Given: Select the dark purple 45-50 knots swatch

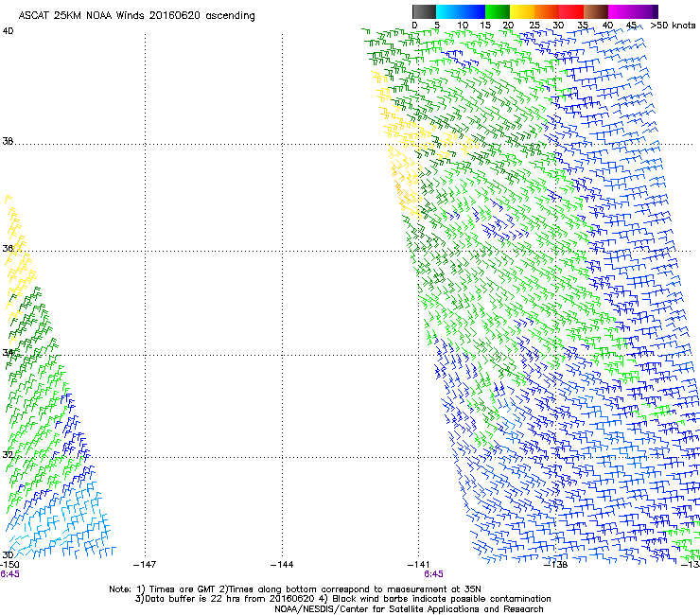Looking at the screenshot, I should point(645,11).
